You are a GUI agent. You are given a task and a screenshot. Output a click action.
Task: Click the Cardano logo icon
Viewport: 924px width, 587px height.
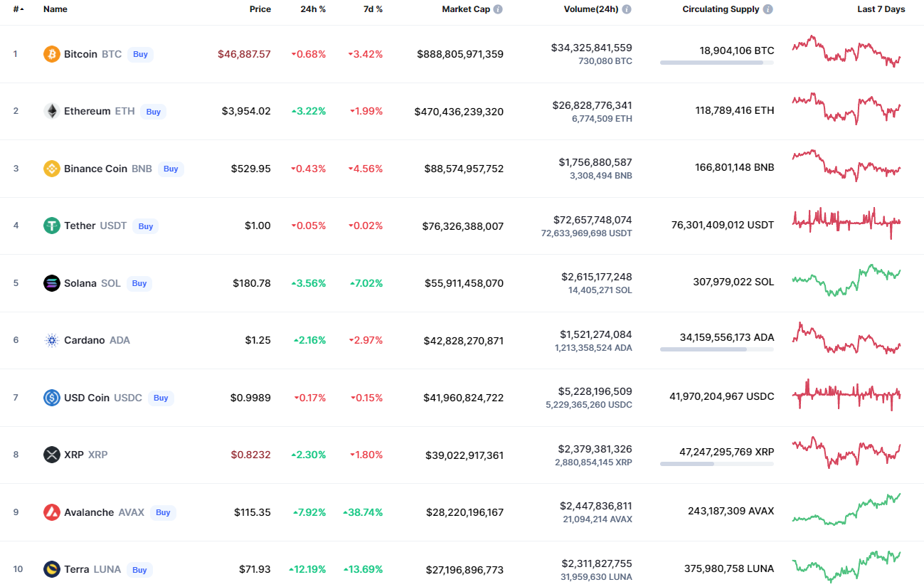(x=52, y=340)
